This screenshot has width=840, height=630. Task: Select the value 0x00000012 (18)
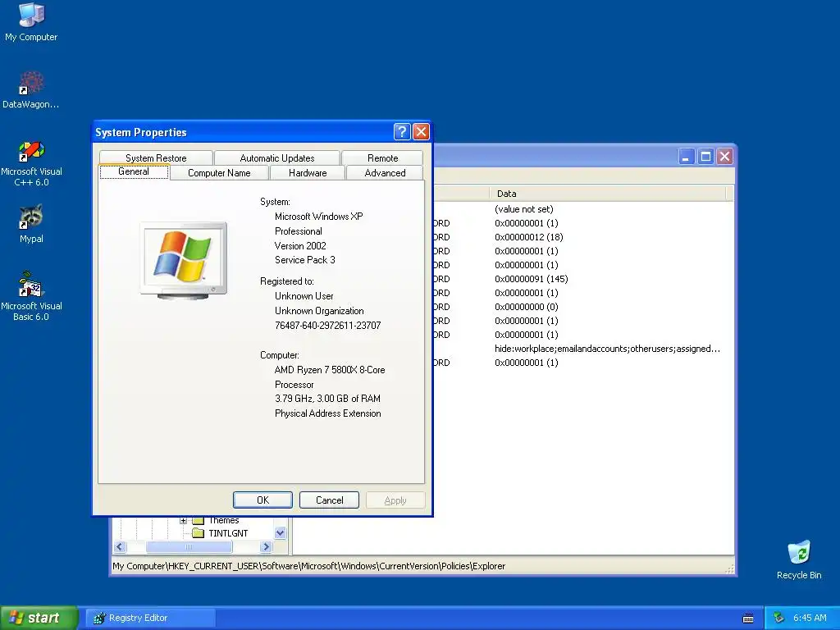click(529, 237)
